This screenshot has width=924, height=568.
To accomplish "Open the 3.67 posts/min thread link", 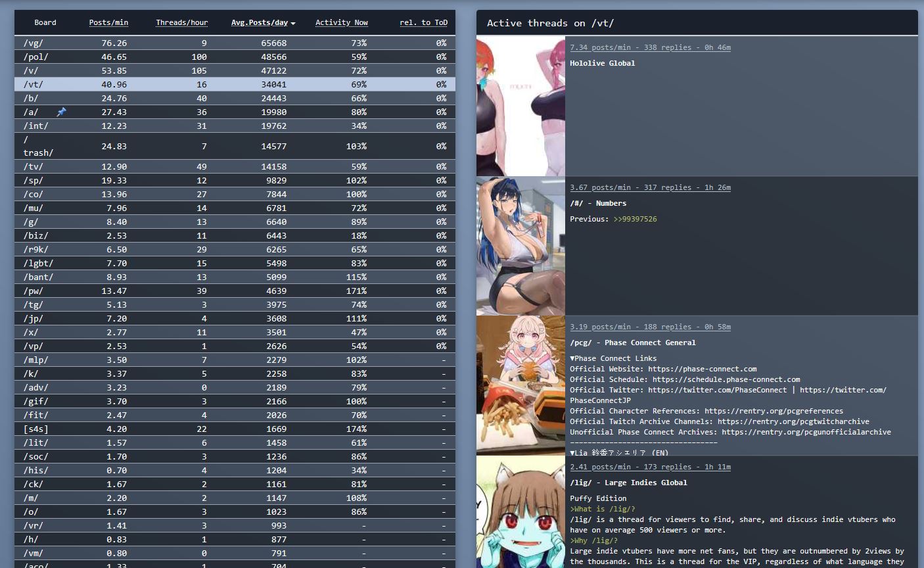I will pos(650,187).
